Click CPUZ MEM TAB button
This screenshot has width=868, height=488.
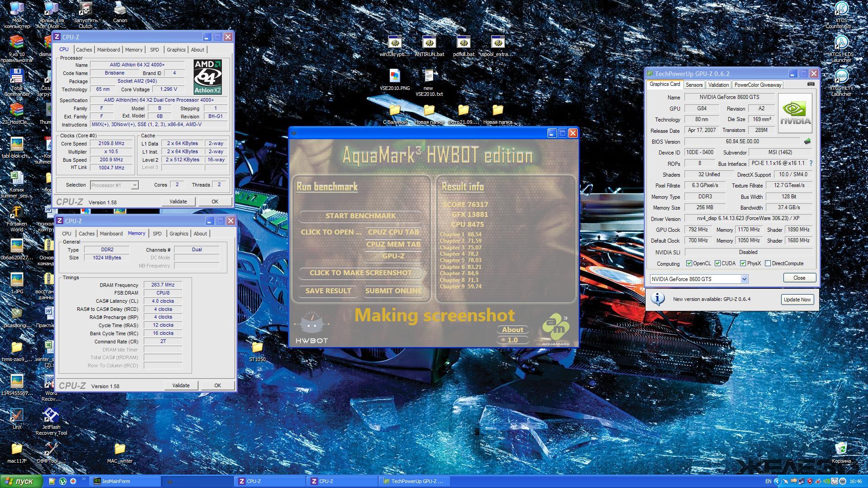(393, 244)
